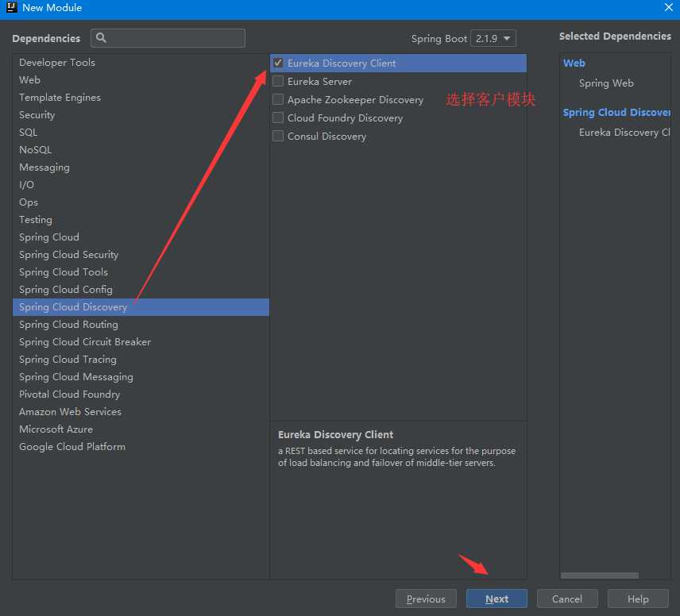Open the Spring Boot version dropdown

493,38
